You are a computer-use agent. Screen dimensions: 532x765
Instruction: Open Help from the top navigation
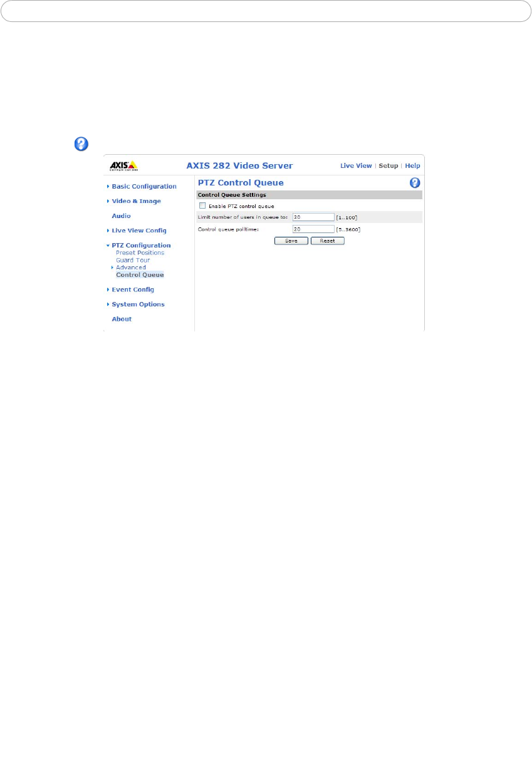click(x=412, y=166)
